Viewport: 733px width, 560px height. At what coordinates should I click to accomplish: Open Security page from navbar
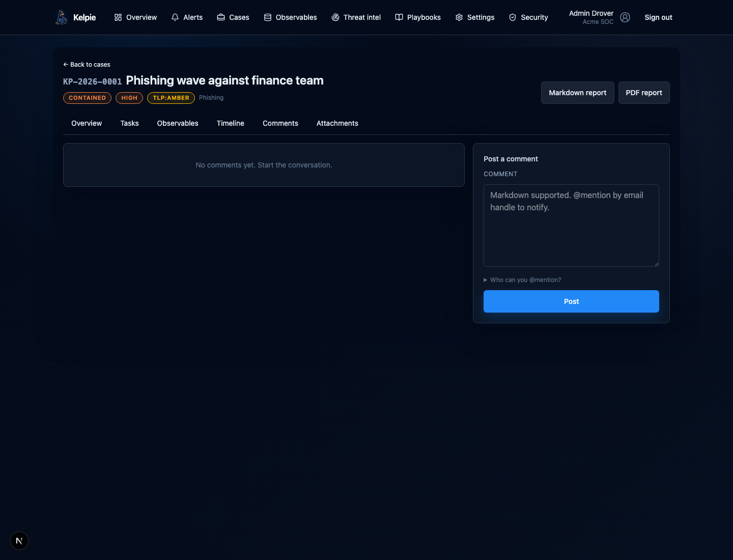pyautogui.click(x=528, y=17)
